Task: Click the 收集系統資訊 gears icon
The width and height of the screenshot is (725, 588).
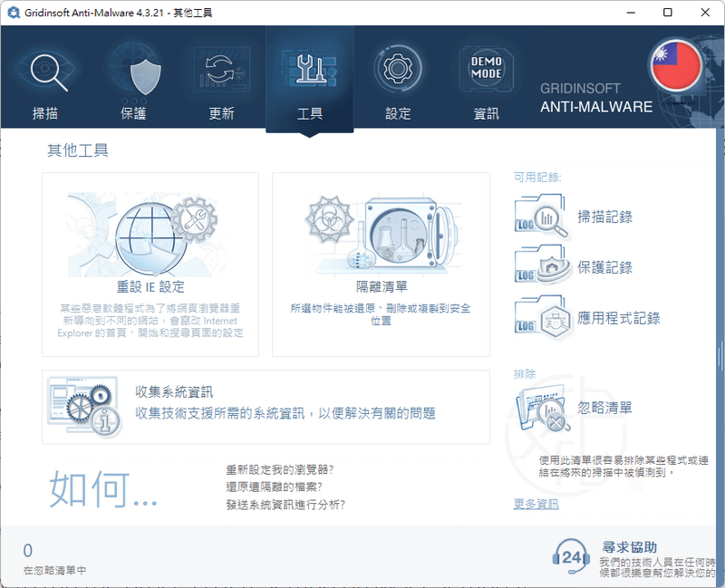Action: [x=85, y=406]
